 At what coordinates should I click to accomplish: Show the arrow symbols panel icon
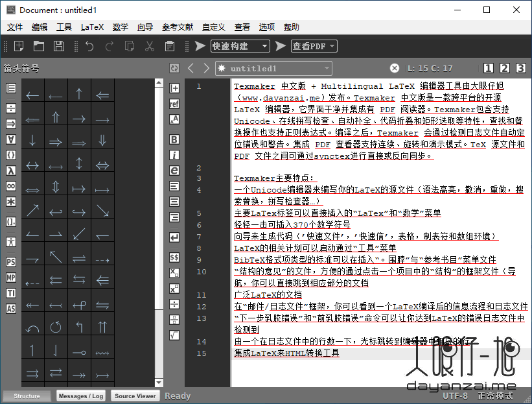point(11,124)
